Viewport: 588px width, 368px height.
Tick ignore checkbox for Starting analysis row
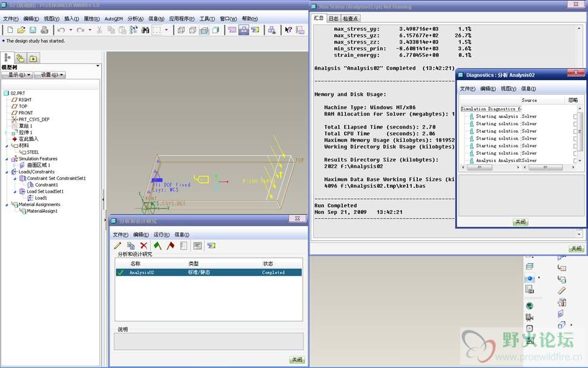click(x=575, y=116)
